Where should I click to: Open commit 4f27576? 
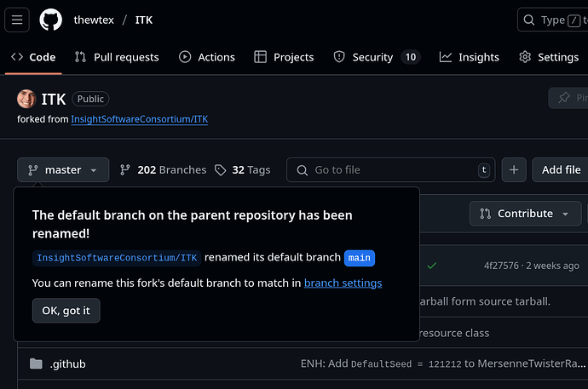click(501, 266)
